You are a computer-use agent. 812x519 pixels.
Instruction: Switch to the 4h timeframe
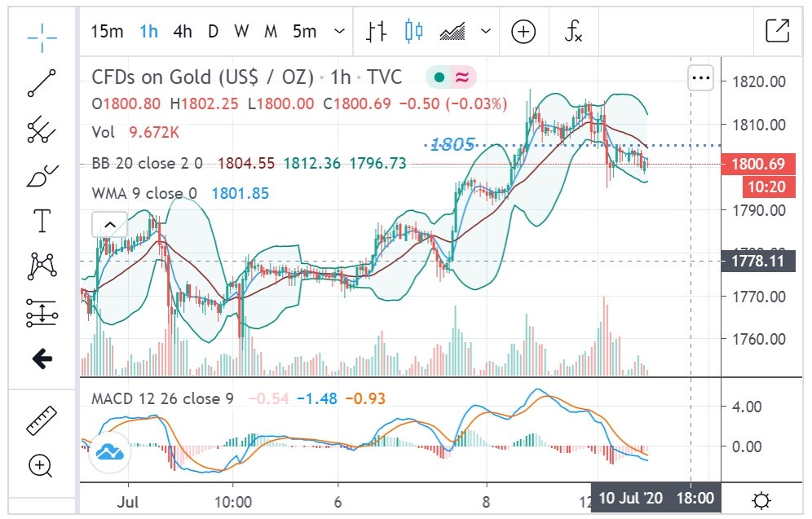tap(183, 32)
